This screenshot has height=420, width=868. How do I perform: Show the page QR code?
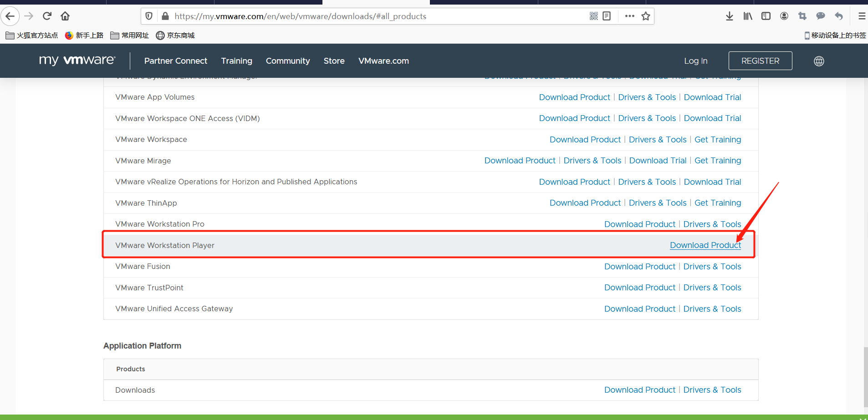point(593,16)
